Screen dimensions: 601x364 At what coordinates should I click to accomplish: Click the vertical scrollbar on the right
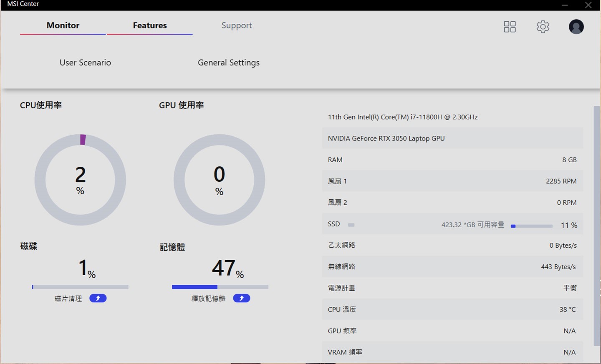coord(596,225)
